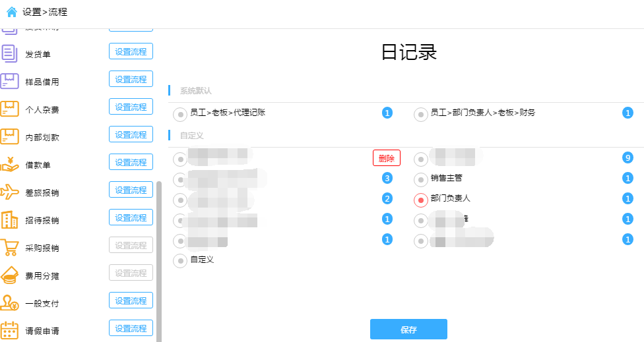
Task: Choose the 员工>部门负责人>老板>财务 radio option
Action: 420,115
